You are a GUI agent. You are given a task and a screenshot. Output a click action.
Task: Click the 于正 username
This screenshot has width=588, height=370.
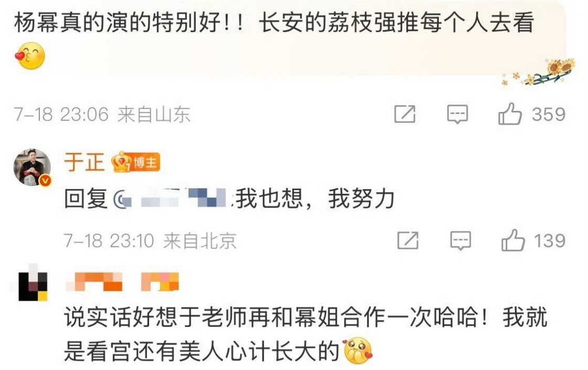[x=84, y=162]
